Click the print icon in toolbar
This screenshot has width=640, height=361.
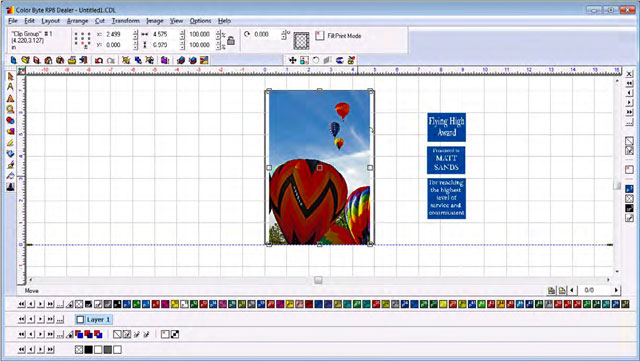click(x=72, y=60)
